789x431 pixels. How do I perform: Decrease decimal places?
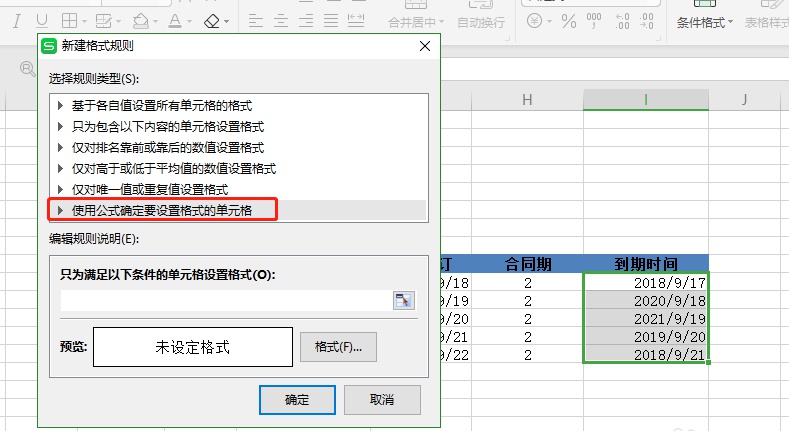pos(647,21)
